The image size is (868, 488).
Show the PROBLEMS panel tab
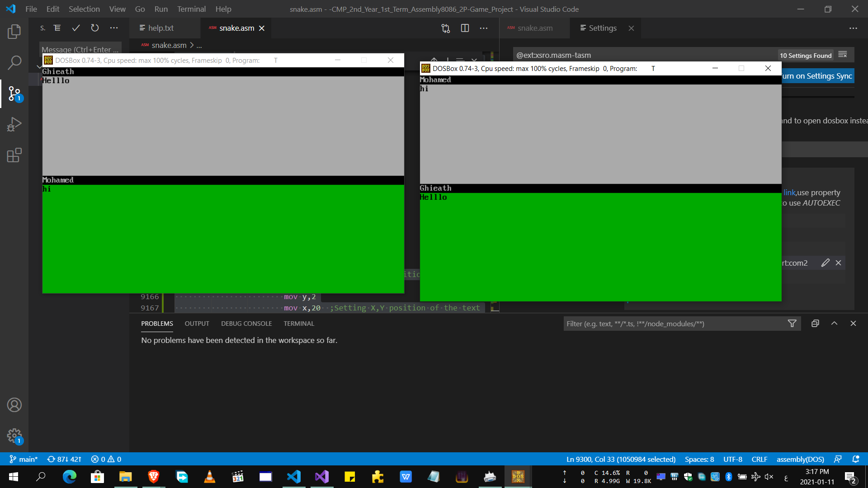click(157, 324)
